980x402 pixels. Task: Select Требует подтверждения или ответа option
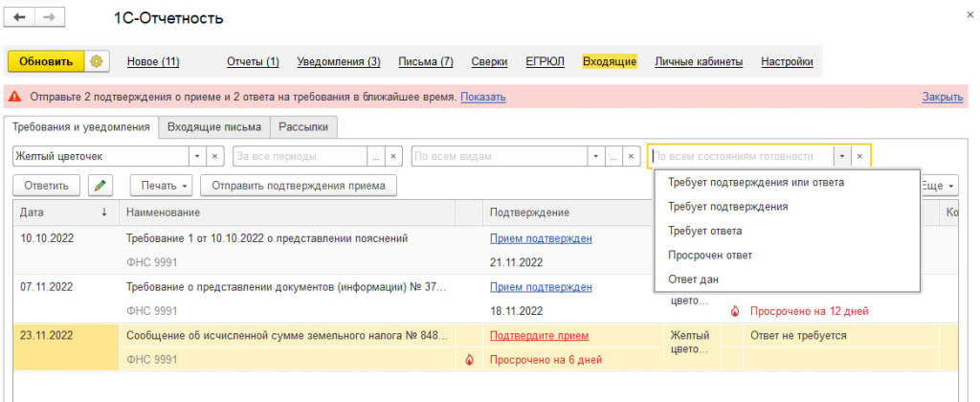pos(787,183)
